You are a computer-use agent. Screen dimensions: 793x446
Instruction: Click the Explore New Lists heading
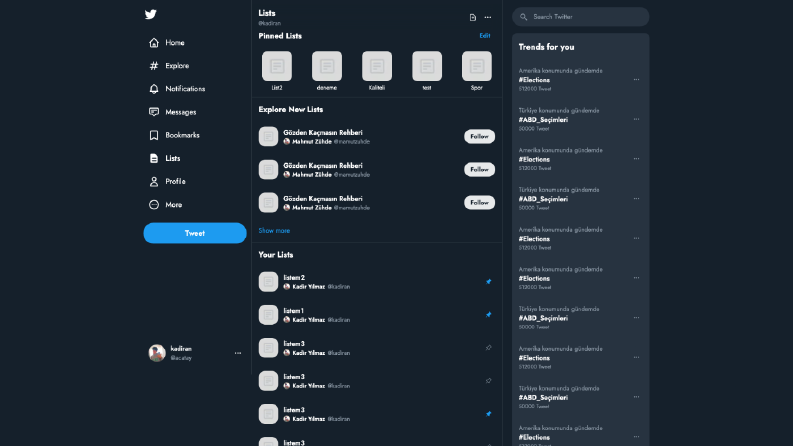tap(291, 109)
